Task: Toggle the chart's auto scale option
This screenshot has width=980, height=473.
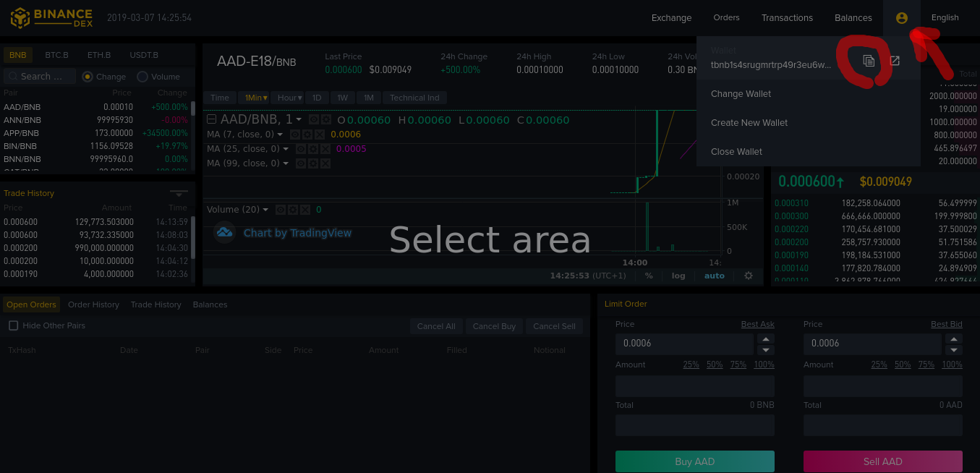Action: click(x=714, y=276)
